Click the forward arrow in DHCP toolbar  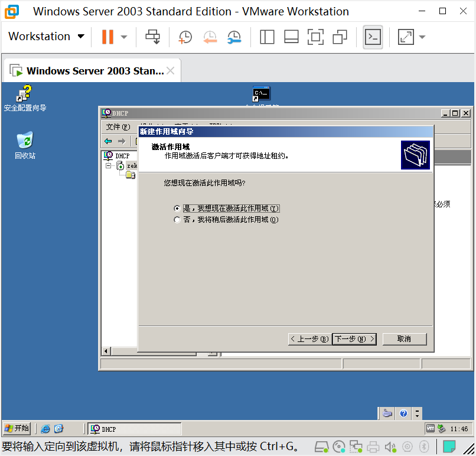click(x=122, y=141)
